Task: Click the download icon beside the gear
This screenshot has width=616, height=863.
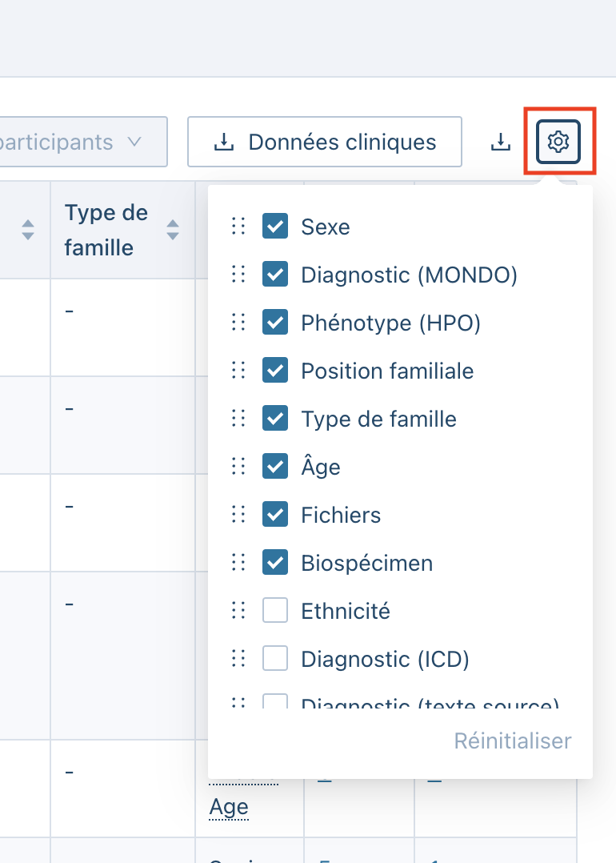Action: pos(500,142)
